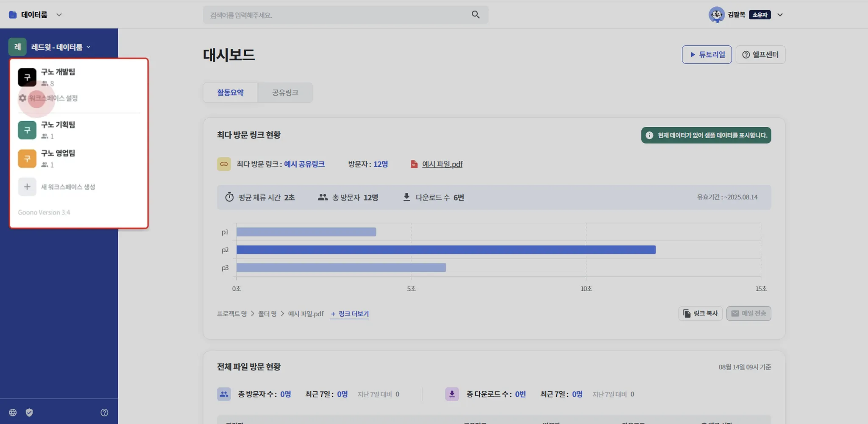
Task: Open the 튜토리얼 button
Action: 707,55
